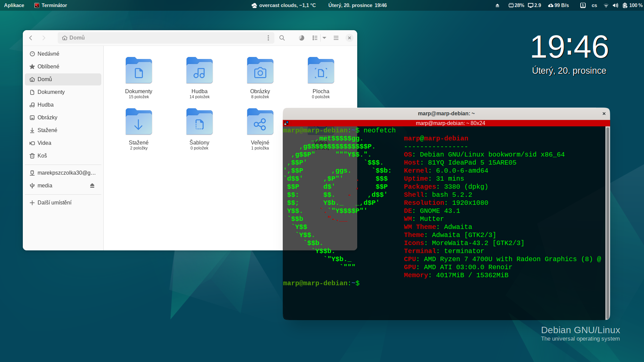Select the Stažené folder icon
Screen dimensions: 644x362
[x=139, y=122]
